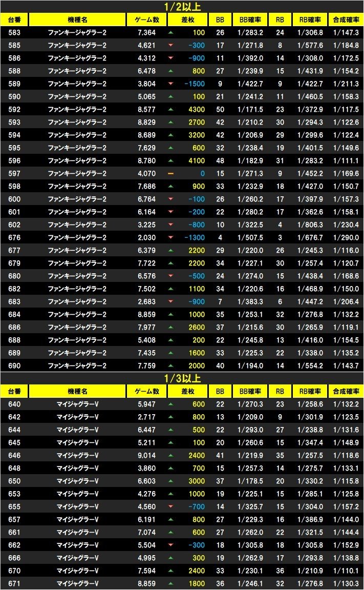Viewport: 364px width, 590px height.
Task: Click the red down arrow in row 655
Action: point(171,506)
